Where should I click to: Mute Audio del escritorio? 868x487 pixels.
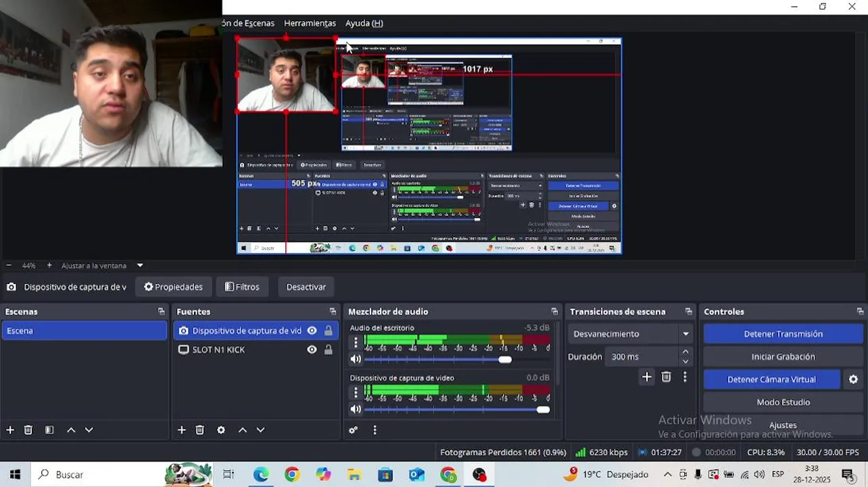(x=356, y=359)
